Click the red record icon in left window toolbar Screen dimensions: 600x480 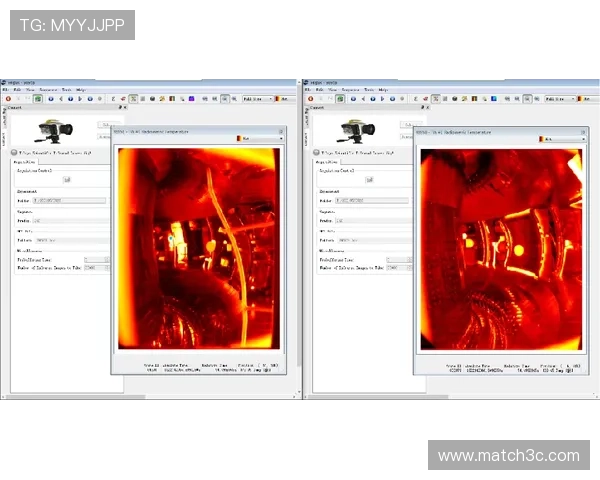pos(8,99)
